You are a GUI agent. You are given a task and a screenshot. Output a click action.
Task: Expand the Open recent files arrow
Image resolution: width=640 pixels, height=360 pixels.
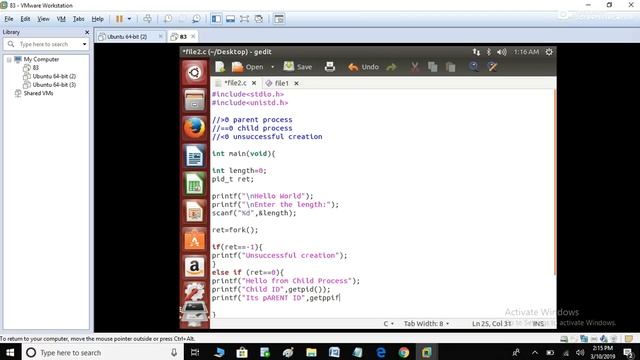(x=273, y=67)
